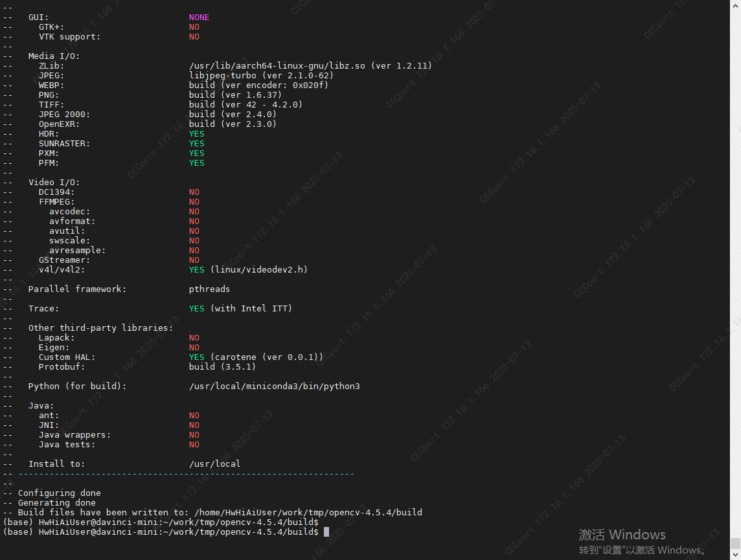Click the NO value next to Java wrappers

coord(194,435)
